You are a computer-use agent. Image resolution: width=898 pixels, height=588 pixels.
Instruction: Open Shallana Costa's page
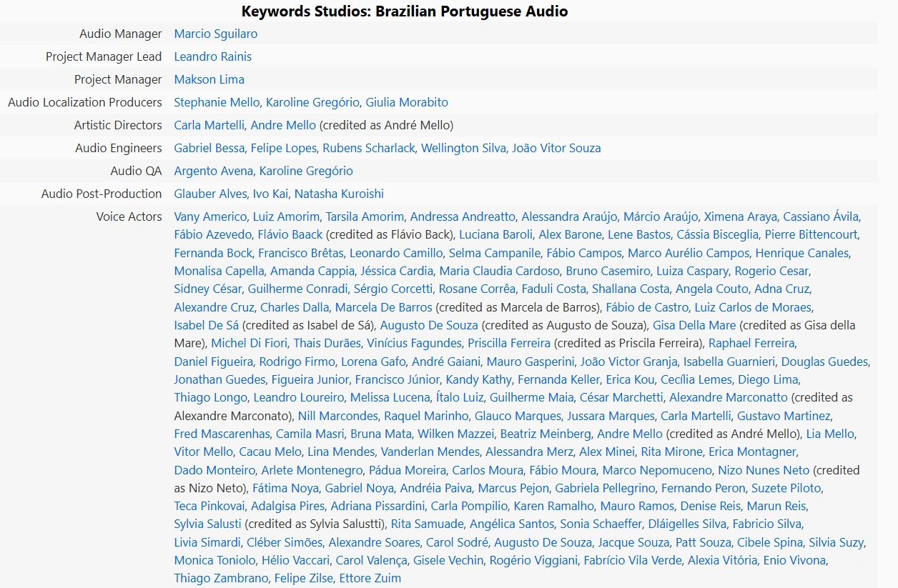tap(631, 289)
